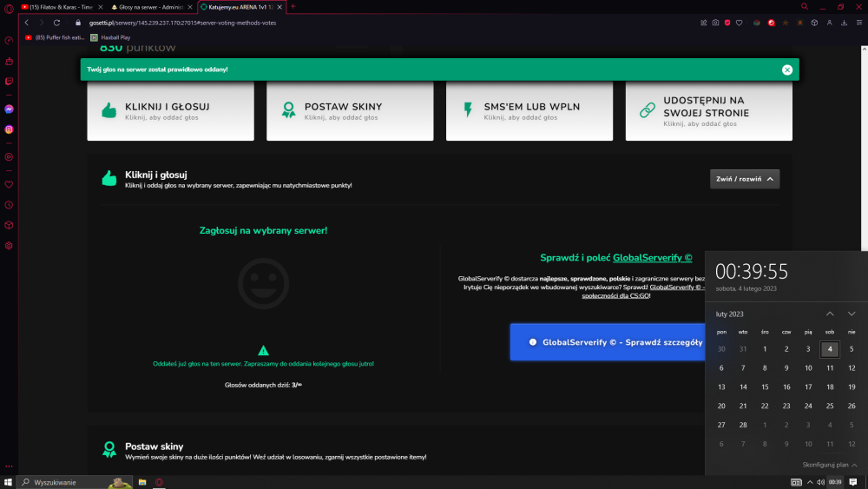
Task: Click the address bar URL
Action: click(x=182, y=23)
